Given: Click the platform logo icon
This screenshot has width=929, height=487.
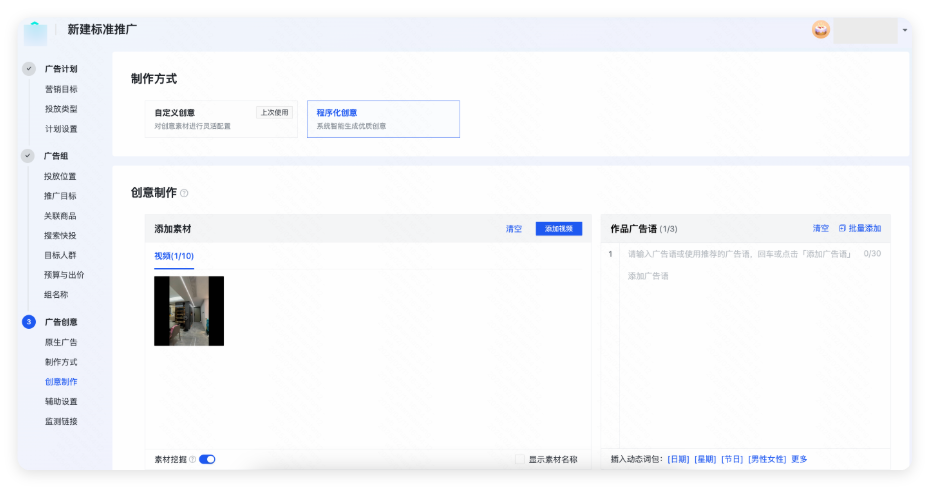Looking at the screenshot, I should pos(35,33).
